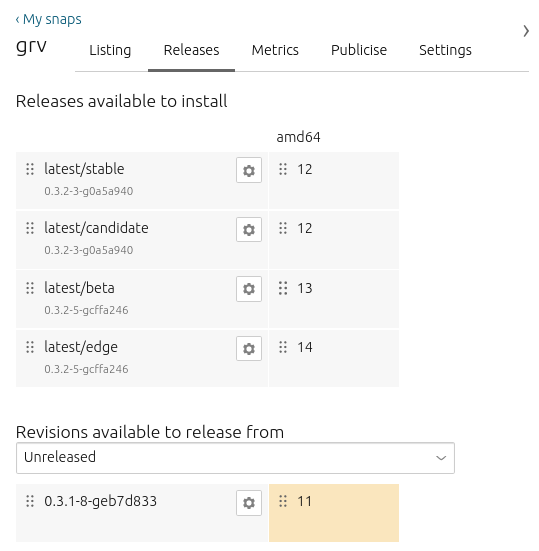Open gear settings for latest/edge channel
The width and height of the screenshot is (539, 551).
[249, 348]
